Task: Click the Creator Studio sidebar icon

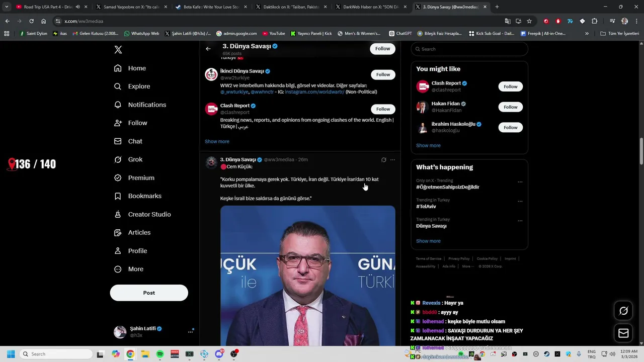Action: click(x=118, y=214)
